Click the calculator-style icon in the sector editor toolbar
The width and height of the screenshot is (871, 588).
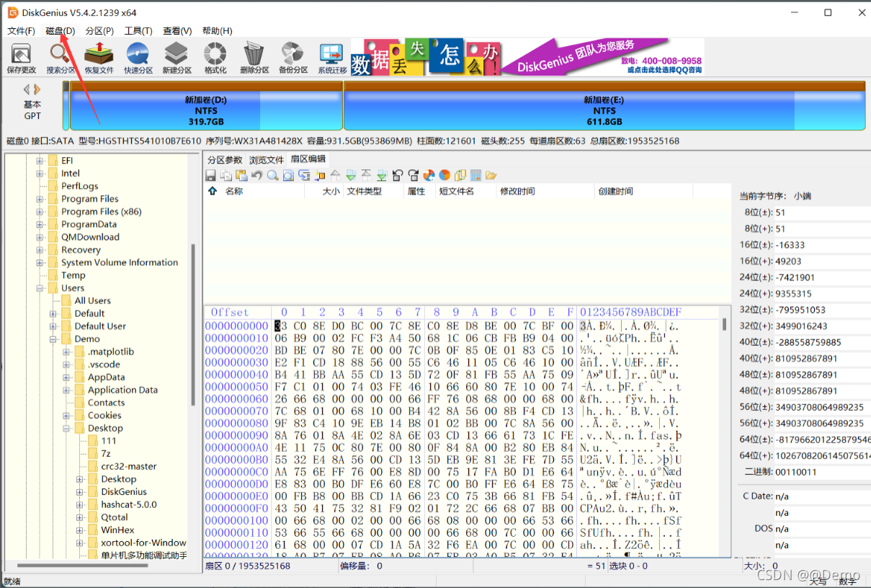pyautogui.click(x=475, y=175)
